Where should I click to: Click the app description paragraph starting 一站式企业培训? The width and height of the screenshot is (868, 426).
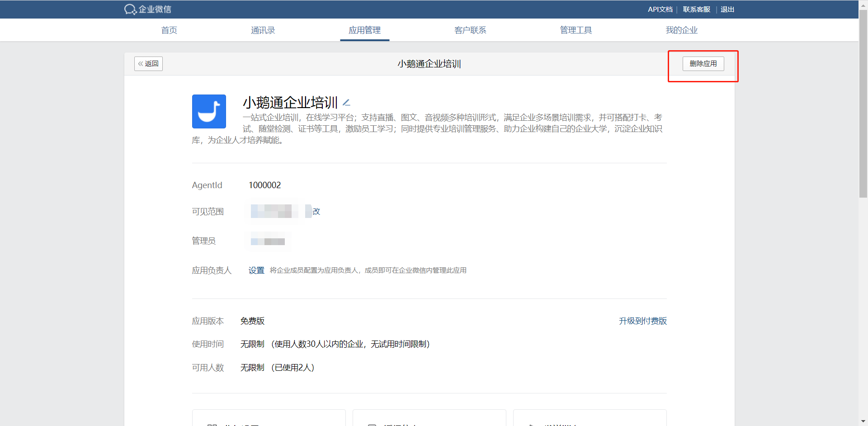[x=427, y=129]
